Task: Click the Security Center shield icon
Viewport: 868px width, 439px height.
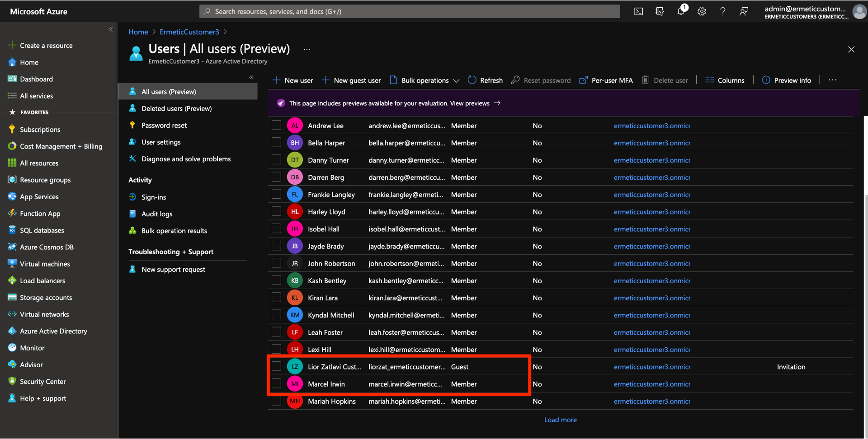Action: [12, 381]
